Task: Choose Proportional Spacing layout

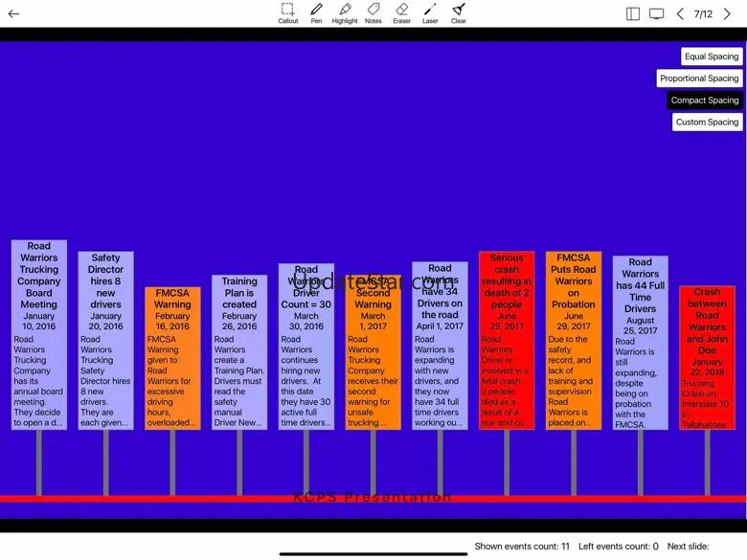Action: tap(699, 78)
